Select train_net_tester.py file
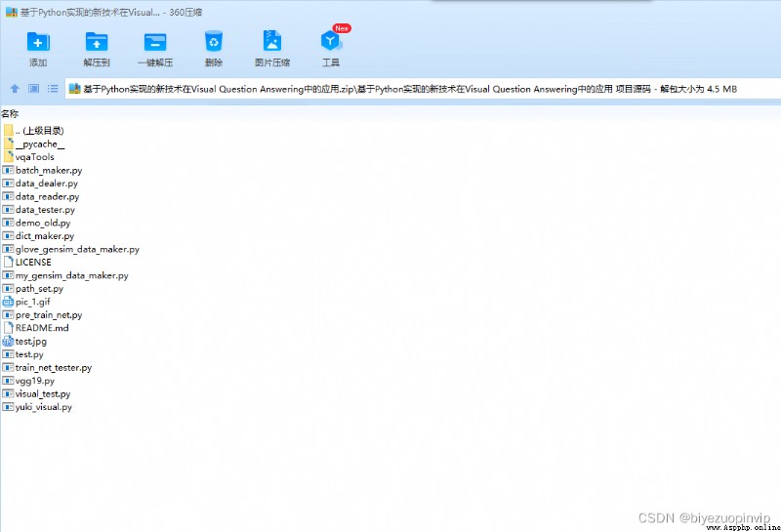The width and height of the screenshot is (781, 532). click(x=48, y=368)
